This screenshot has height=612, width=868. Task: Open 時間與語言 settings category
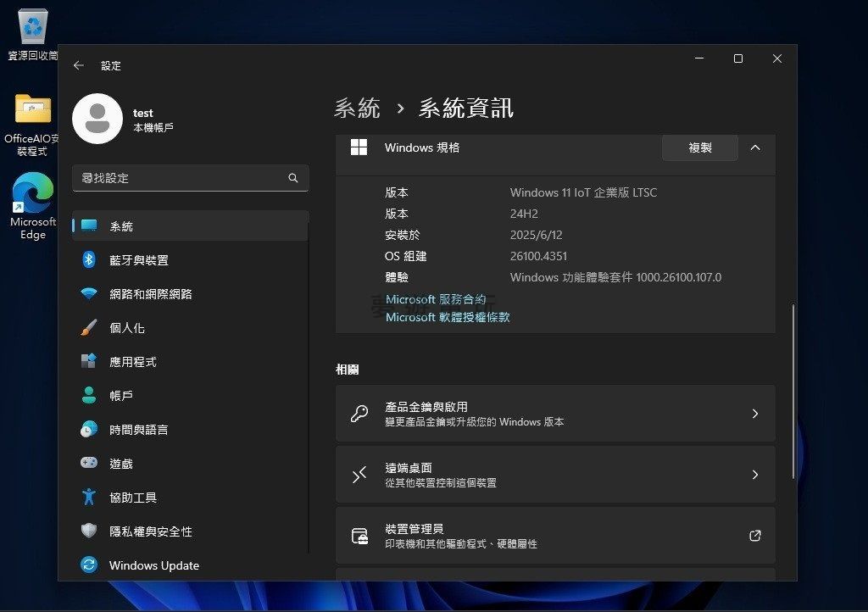point(190,430)
